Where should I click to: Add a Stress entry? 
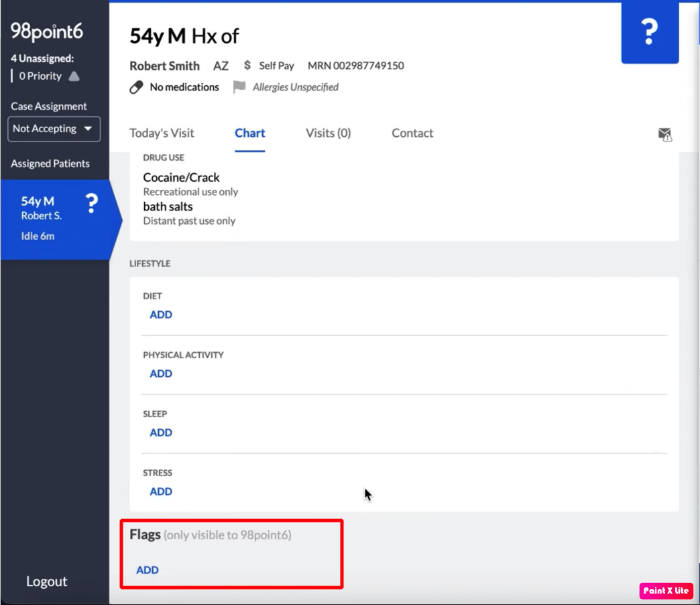[161, 492]
